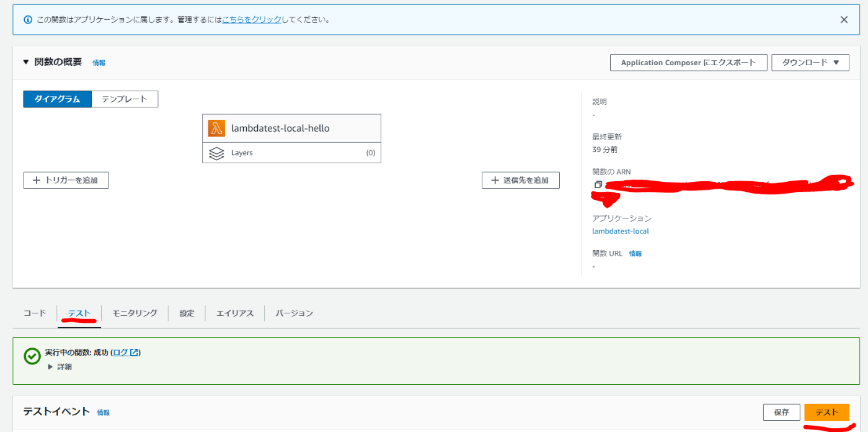This screenshot has width=868, height=432.
Task: Switch to the コード tab
Action: point(35,313)
